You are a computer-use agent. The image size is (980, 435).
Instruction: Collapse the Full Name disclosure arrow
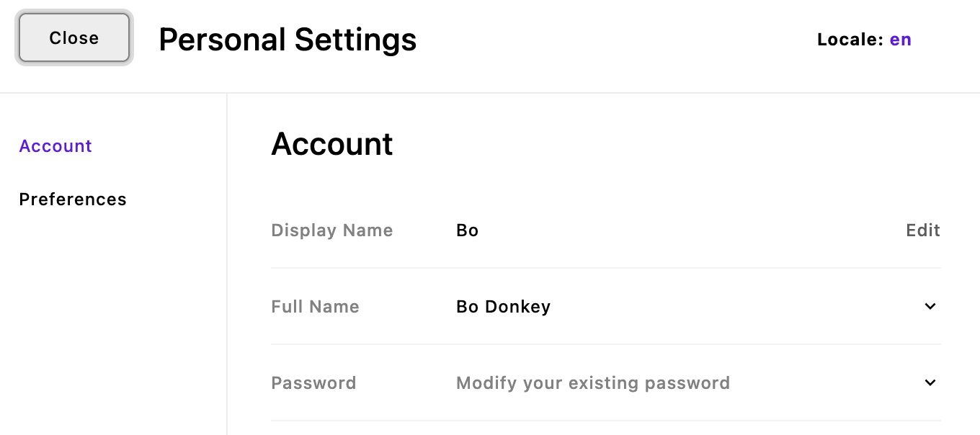(x=930, y=306)
